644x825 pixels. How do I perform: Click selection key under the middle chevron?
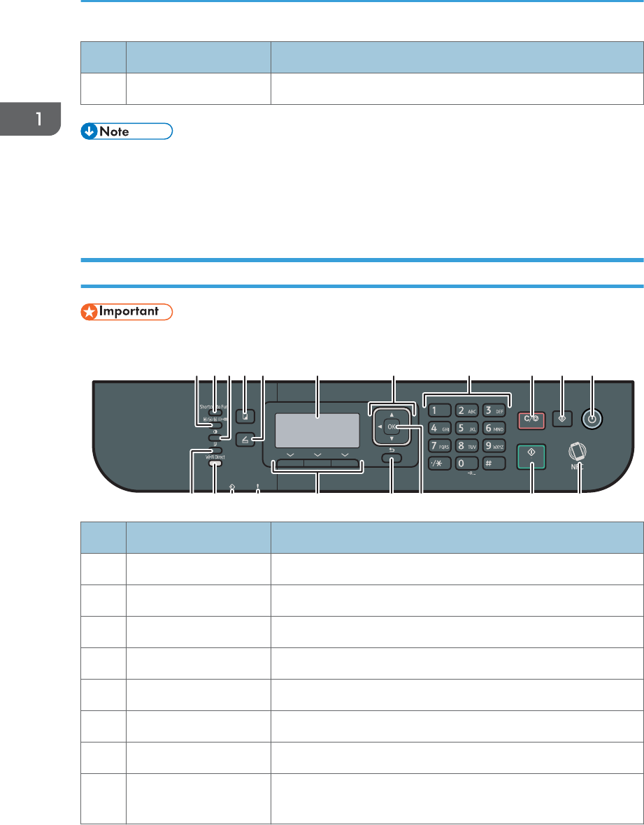[x=317, y=464]
